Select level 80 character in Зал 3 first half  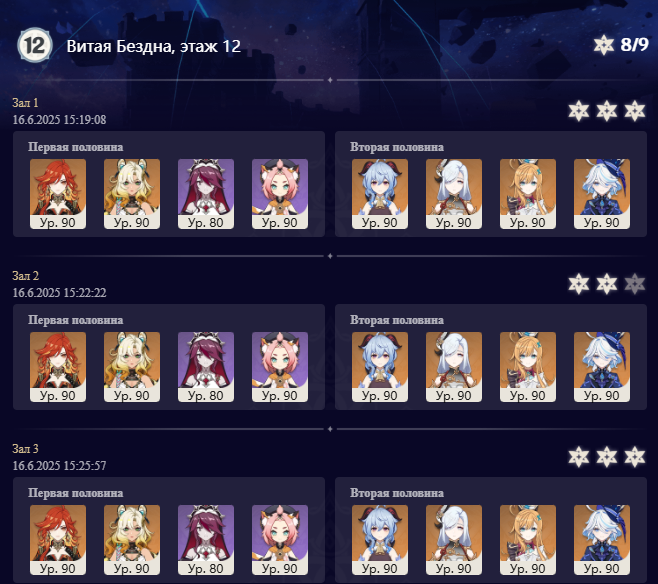coord(206,540)
